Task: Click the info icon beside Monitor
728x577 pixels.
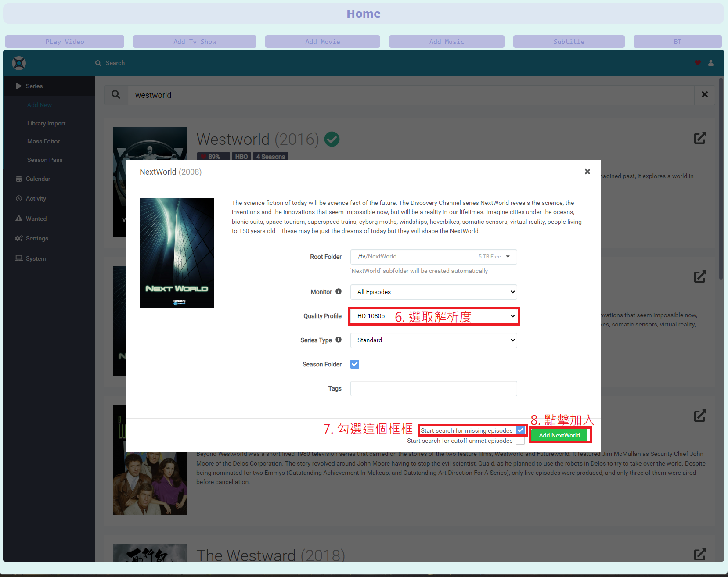Action: click(x=339, y=291)
